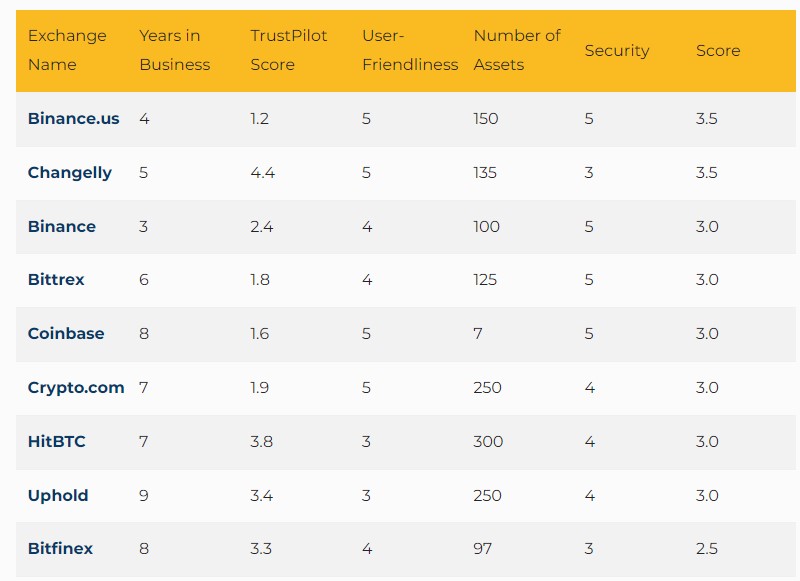The height and width of the screenshot is (581, 800).
Task: Click Bitfinex's overall score of 2.5
Action: (x=706, y=549)
